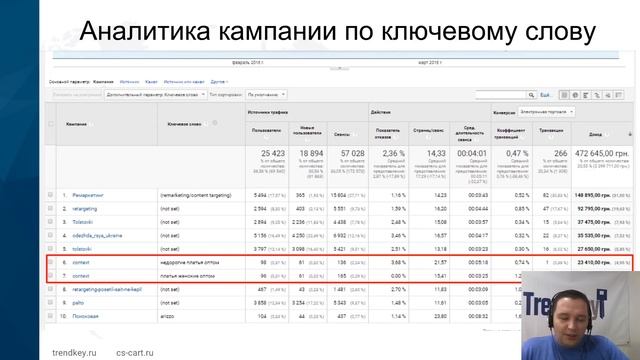Tick the checkbox for row 8 retargeting-posetil-sait-ne-kupil
The image size is (640, 360).
pyautogui.click(x=51, y=289)
